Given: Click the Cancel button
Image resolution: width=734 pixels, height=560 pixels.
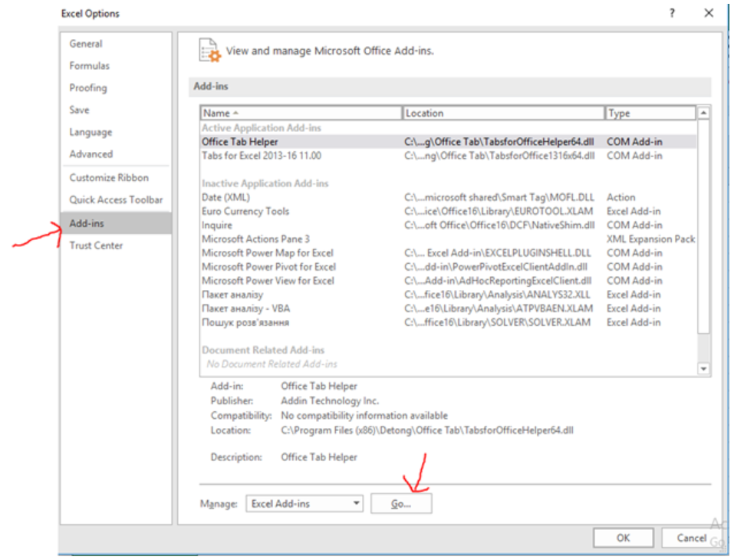Looking at the screenshot, I should (691, 538).
